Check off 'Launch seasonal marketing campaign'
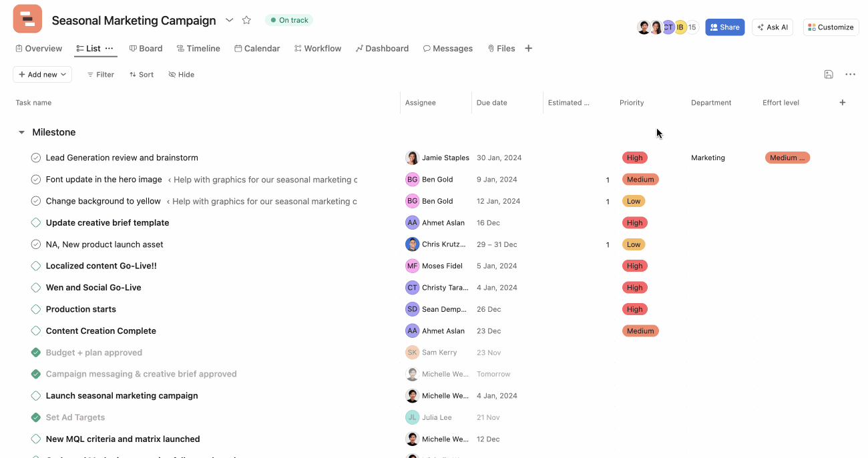The image size is (868, 458). coord(35,395)
